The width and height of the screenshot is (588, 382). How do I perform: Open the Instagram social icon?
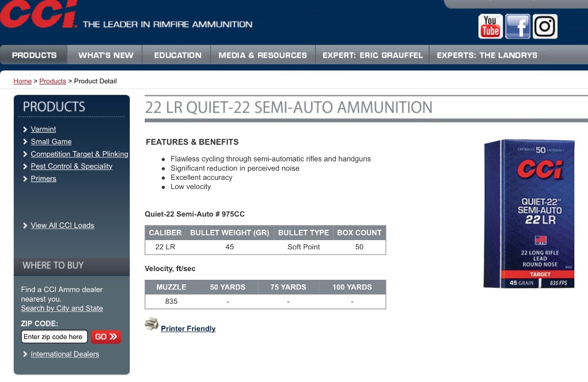pyautogui.click(x=545, y=26)
